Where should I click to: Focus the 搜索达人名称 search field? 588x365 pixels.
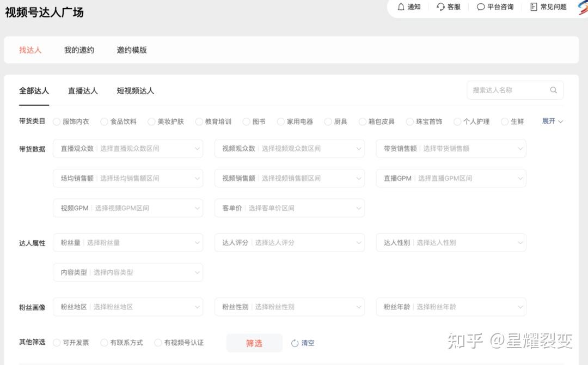(515, 90)
